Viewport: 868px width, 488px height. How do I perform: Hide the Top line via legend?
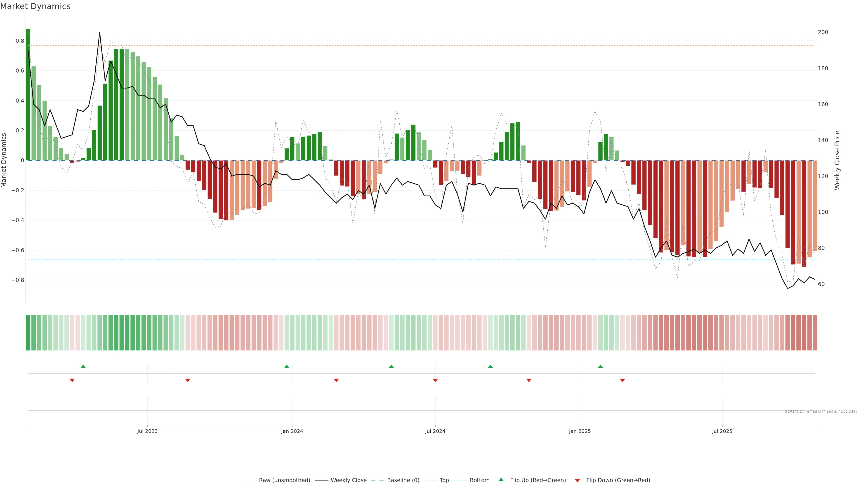click(444, 480)
